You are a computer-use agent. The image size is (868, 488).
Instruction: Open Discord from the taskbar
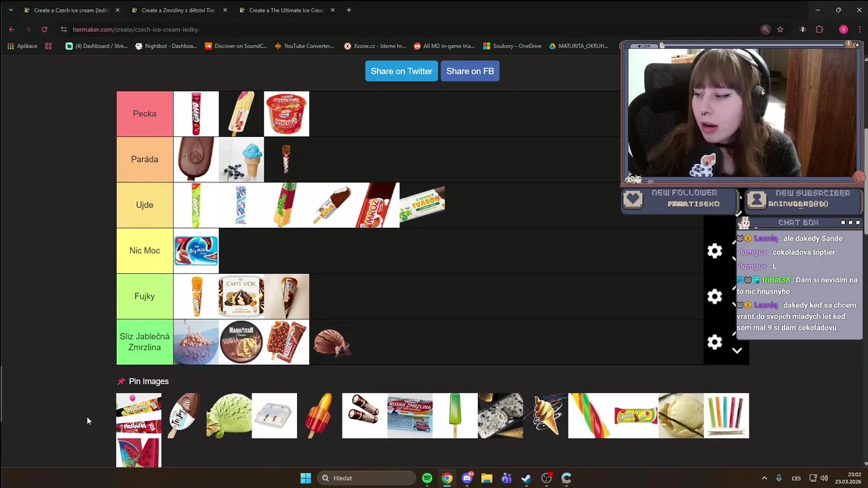coord(467,478)
